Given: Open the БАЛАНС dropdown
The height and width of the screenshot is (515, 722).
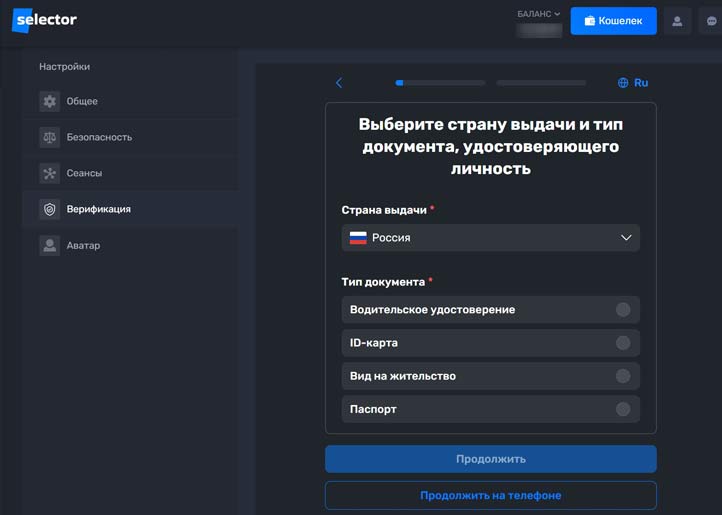Looking at the screenshot, I should [539, 14].
